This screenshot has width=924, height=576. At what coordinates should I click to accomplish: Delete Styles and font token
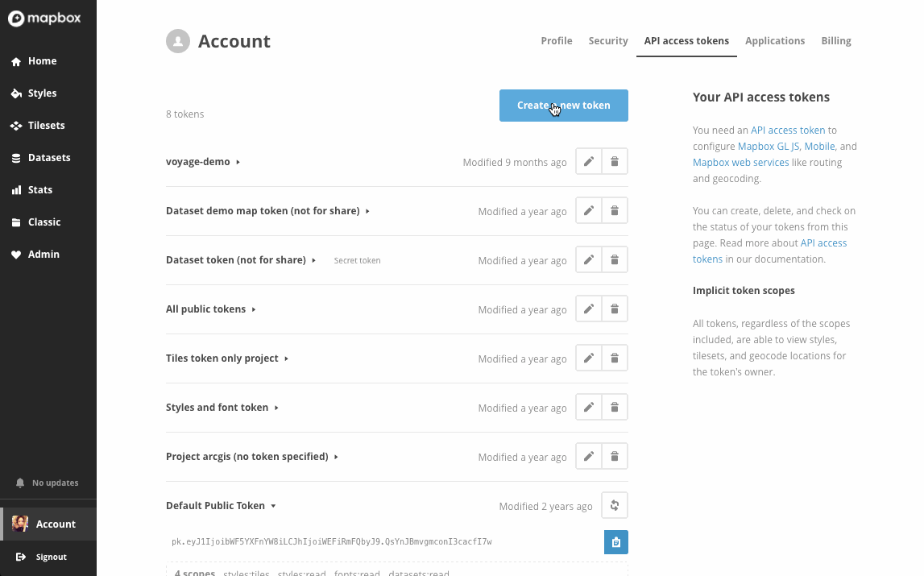[615, 408]
